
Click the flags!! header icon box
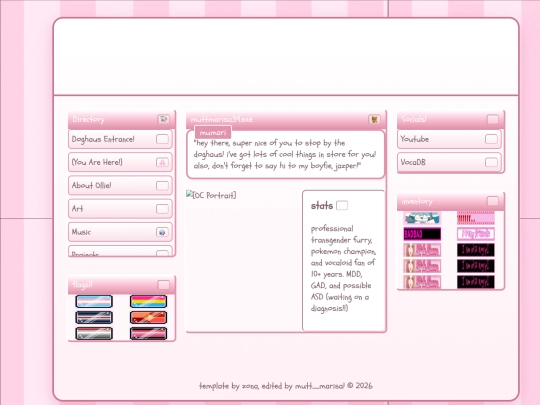164,284
